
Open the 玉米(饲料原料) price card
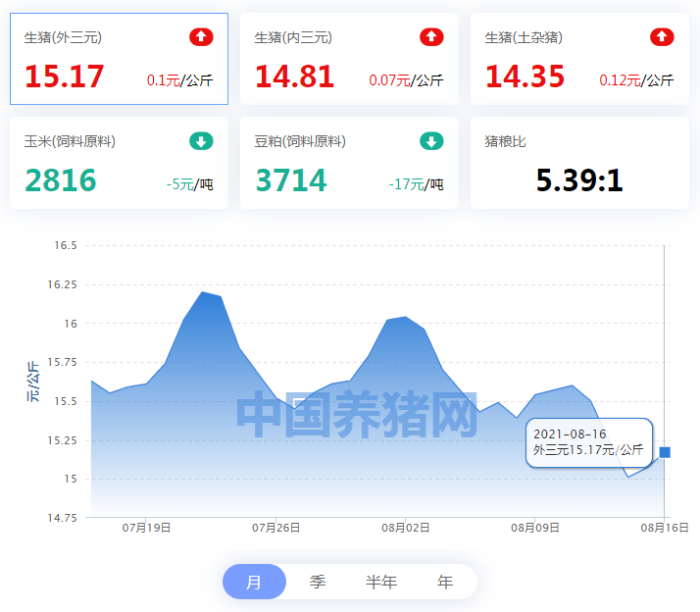120,163
